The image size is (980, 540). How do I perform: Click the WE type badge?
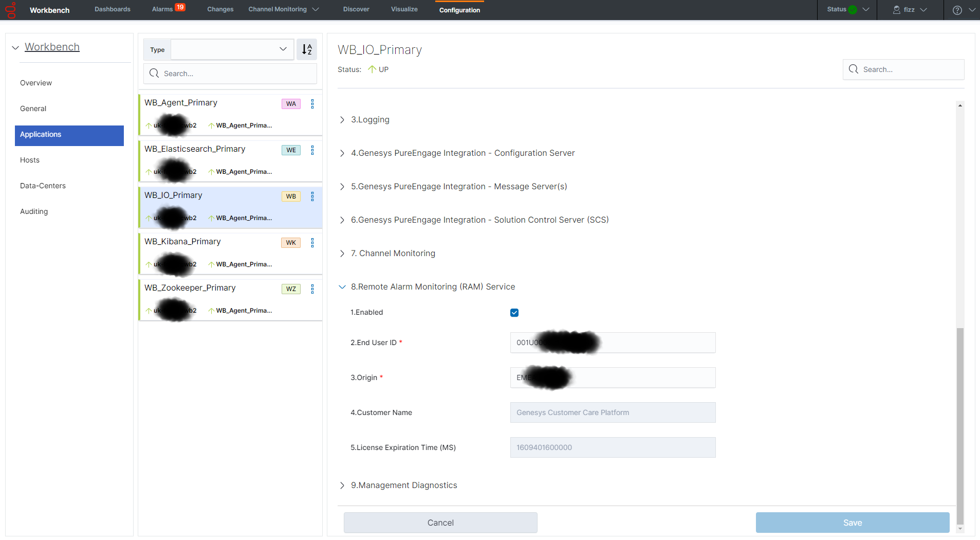coord(291,150)
